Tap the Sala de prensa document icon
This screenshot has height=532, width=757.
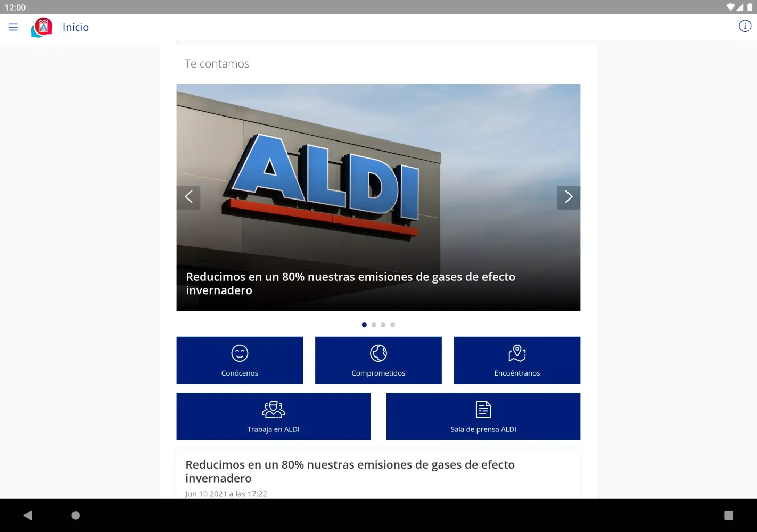(483, 409)
